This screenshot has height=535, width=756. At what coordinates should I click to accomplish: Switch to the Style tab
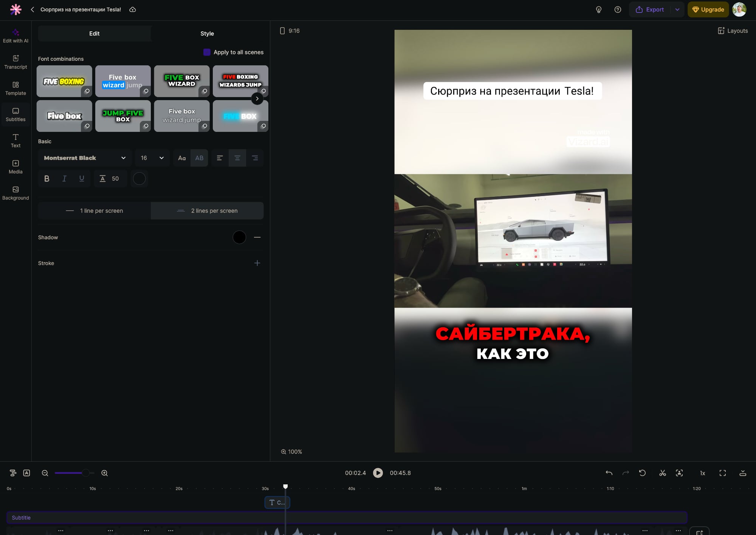(x=207, y=34)
